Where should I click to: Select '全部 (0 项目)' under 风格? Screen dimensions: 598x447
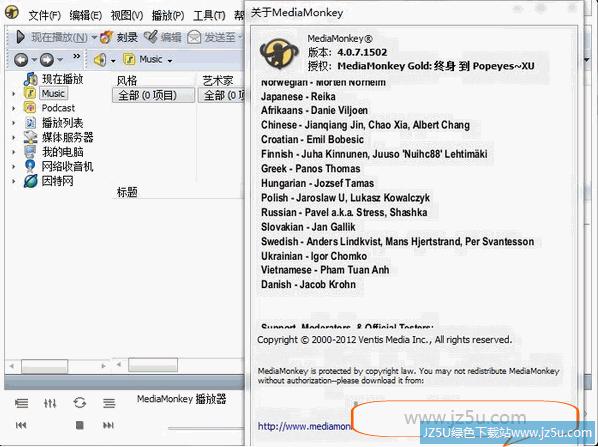click(x=153, y=95)
